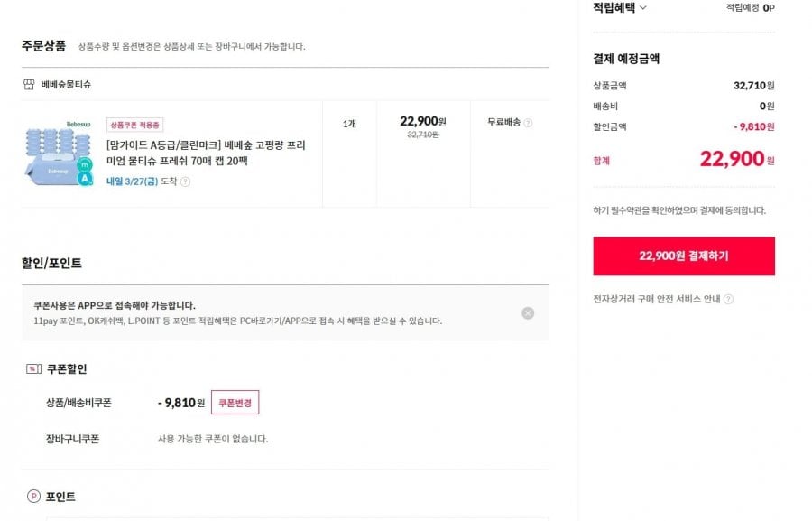Click the 포인트 section heading
The height and width of the screenshot is (521, 812).
click(61, 496)
